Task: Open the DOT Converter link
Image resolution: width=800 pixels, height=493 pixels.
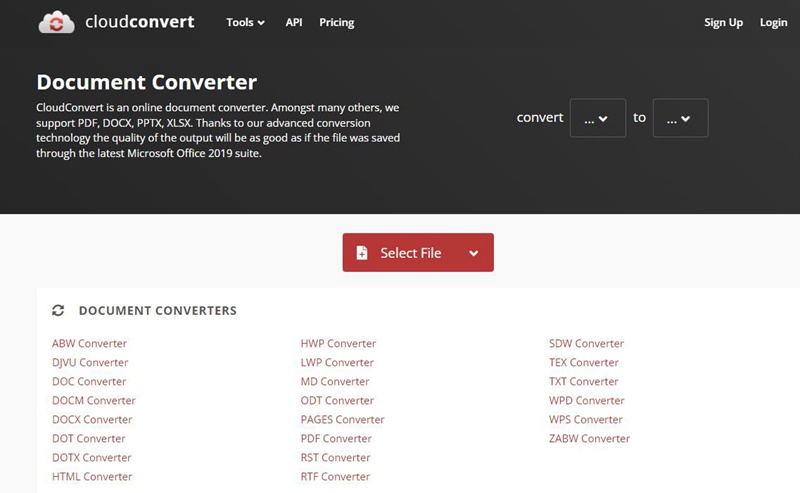Action: pos(88,438)
